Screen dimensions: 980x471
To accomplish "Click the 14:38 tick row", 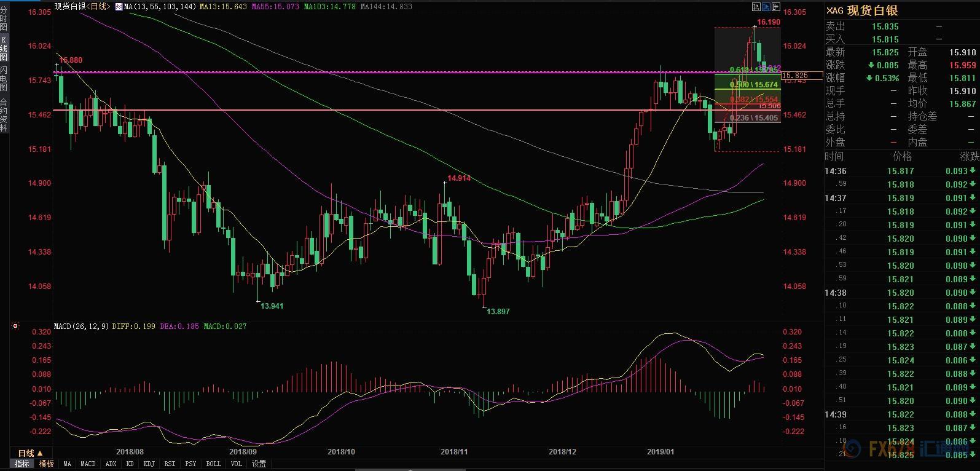I will click(901, 293).
